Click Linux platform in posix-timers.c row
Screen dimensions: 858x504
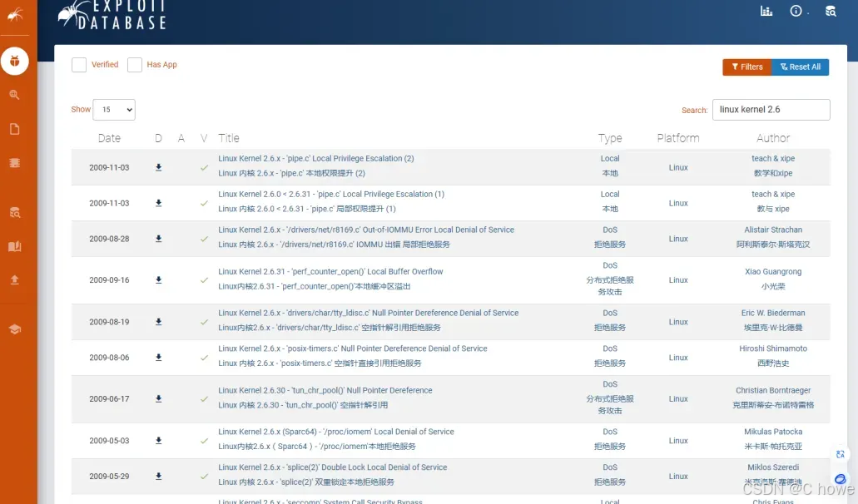(x=678, y=358)
